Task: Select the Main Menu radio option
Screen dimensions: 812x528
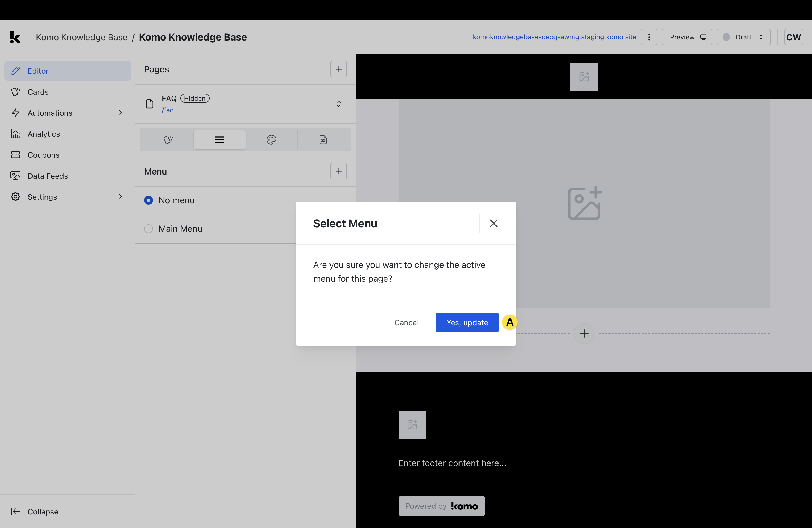Action: pyautogui.click(x=148, y=229)
